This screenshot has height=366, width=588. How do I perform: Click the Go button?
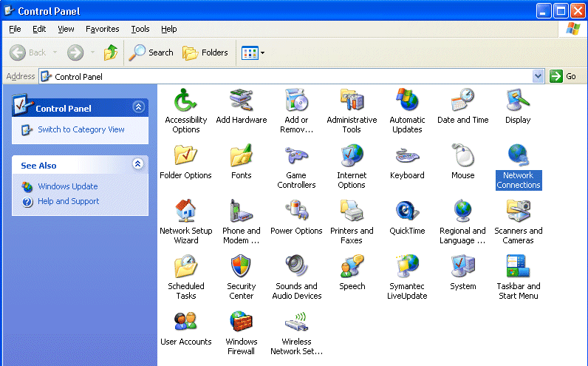point(562,76)
